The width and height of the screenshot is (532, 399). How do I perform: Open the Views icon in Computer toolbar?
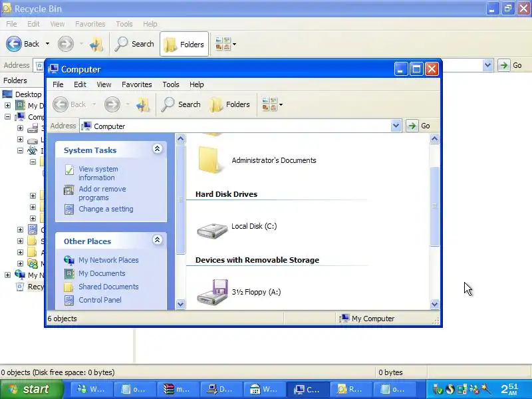coord(269,104)
